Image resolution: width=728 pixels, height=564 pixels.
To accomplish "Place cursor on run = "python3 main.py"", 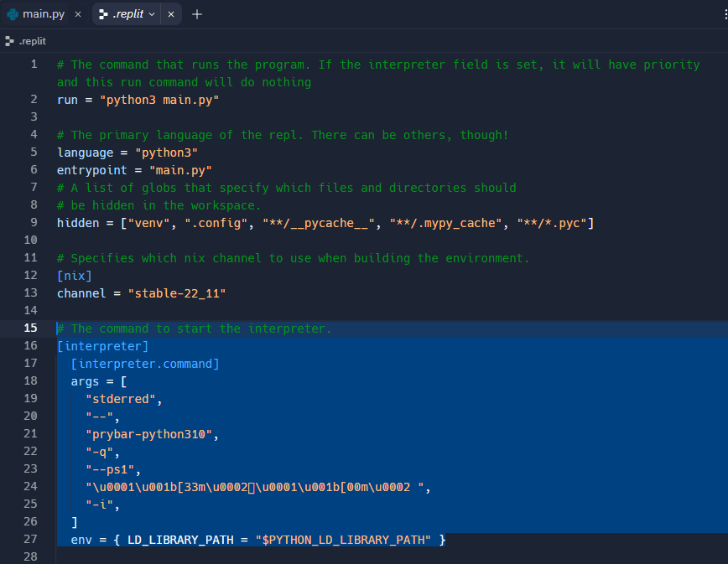I will (138, 100).
